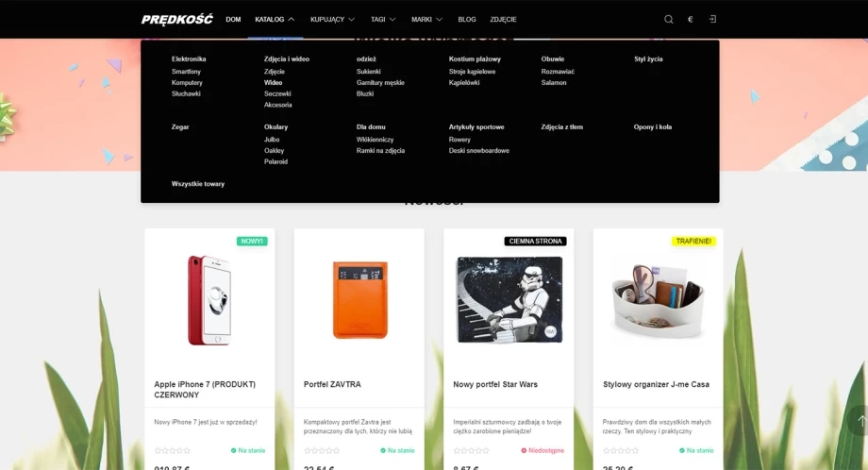Open the Wszystkie towary link
This screenshot has height=470, width=868.
(198, 184)
